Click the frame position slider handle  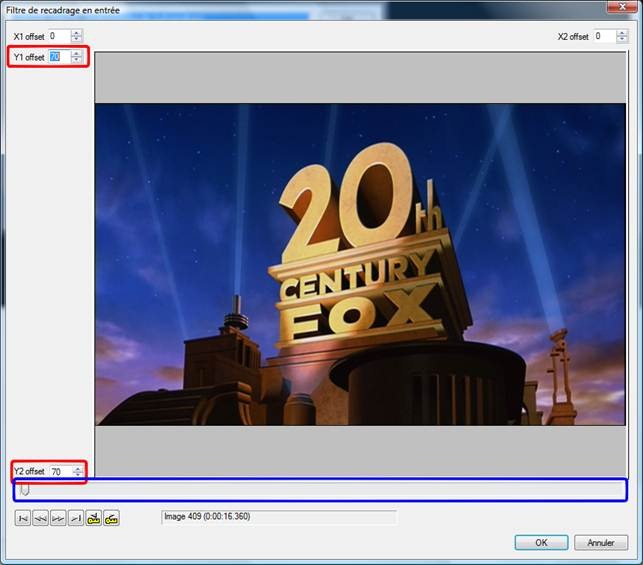coord(25,489)
